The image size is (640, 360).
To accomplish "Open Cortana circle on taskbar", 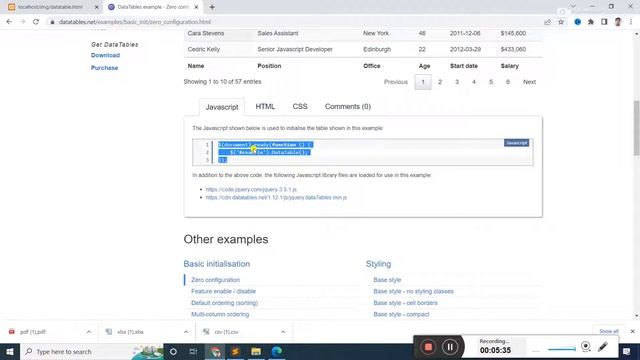I will [x=173, y=351].
